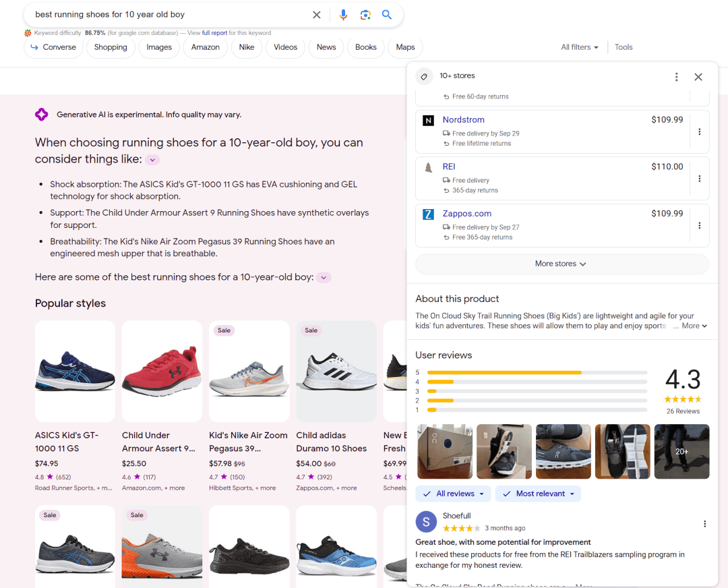Viewport: 728px width, 588px height.
Task: Click the blue search magnifier icon
Action: (387, 15)
